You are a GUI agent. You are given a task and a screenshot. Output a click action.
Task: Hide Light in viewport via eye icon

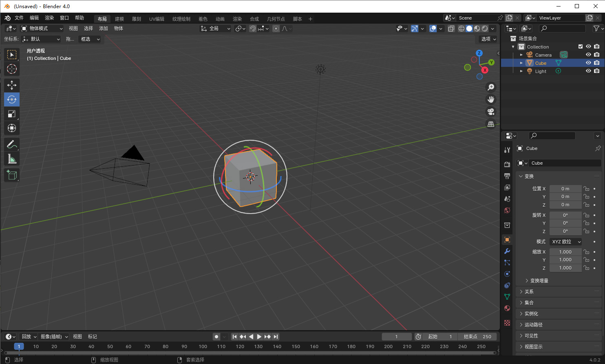pos(588,71)
